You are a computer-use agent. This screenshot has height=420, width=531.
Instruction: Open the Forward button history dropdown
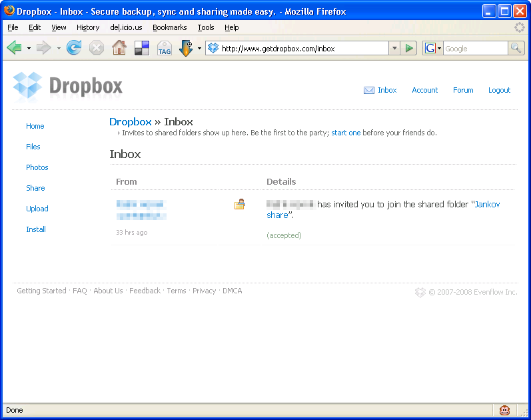[x=59, y=48]
